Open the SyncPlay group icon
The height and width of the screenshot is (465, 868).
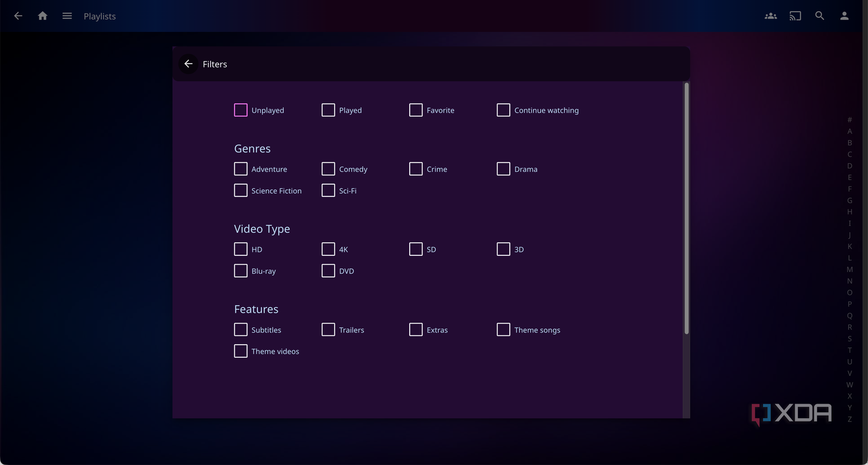771,16
